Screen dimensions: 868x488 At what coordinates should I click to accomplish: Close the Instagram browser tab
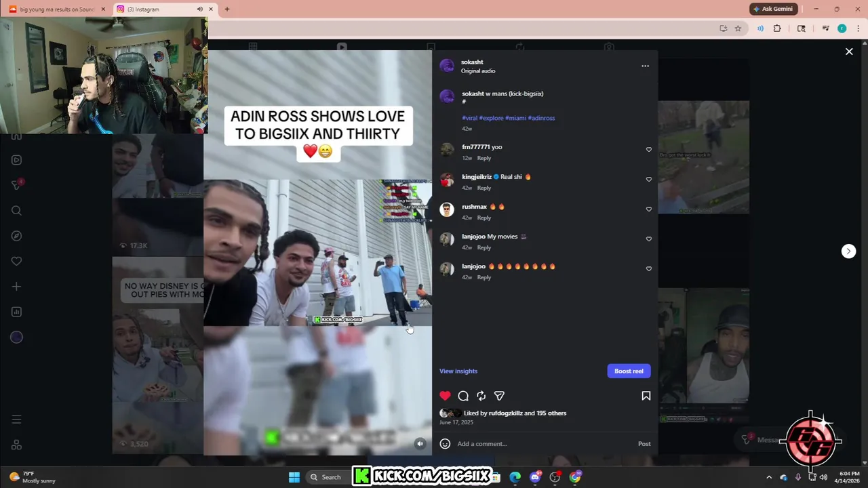tap(211, 9)
